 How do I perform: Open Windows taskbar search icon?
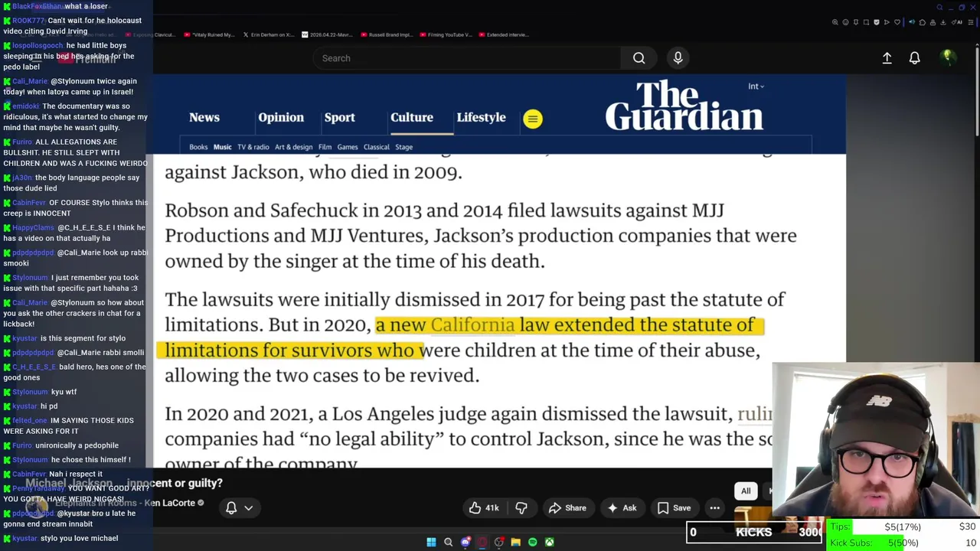(x=449, y=543)
